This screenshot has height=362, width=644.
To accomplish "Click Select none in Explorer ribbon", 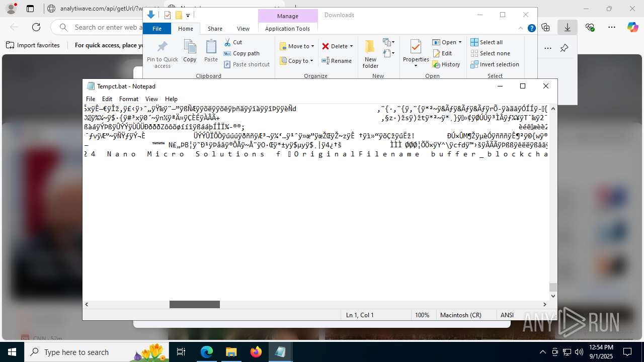I will (490, 53).
